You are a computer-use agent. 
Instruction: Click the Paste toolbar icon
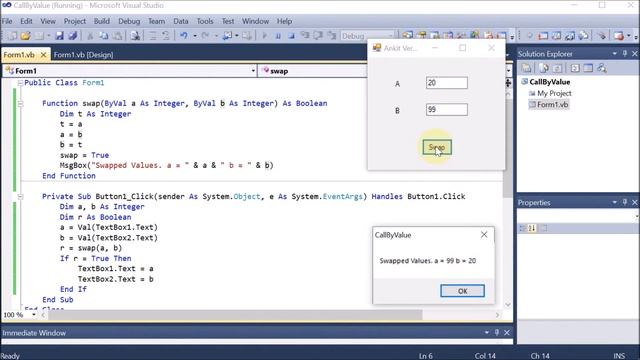[118, 36]
